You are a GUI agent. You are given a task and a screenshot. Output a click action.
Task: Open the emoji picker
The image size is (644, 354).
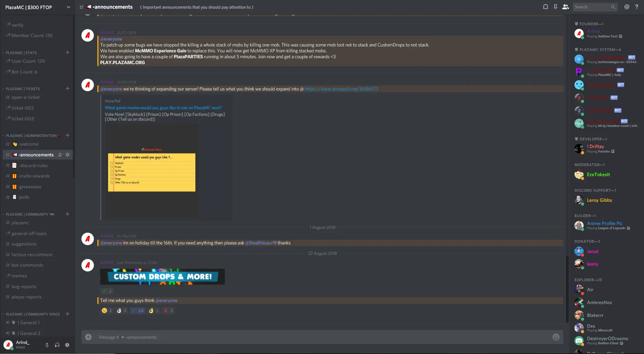[x=556, y=337]
